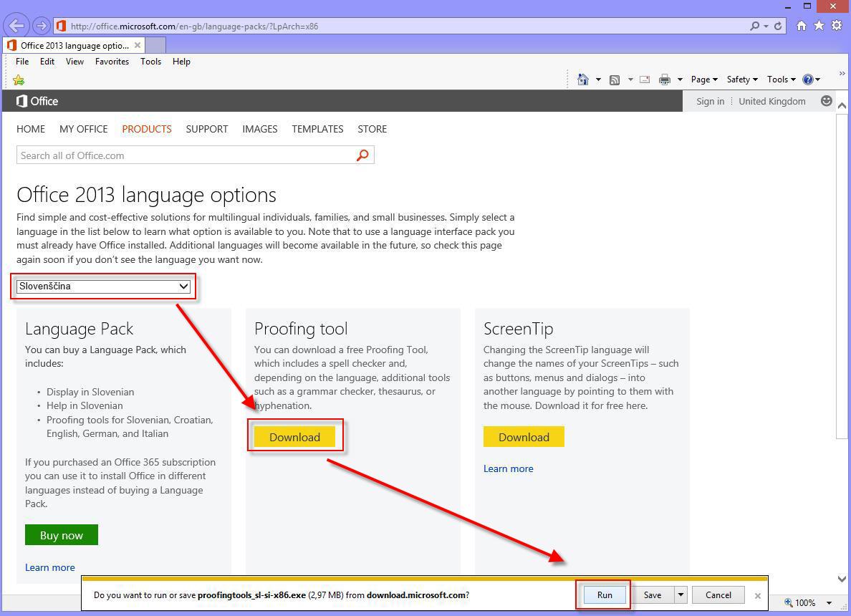Click Learn more under ScreenTip
851x616 pixels.
pos(508,468)
